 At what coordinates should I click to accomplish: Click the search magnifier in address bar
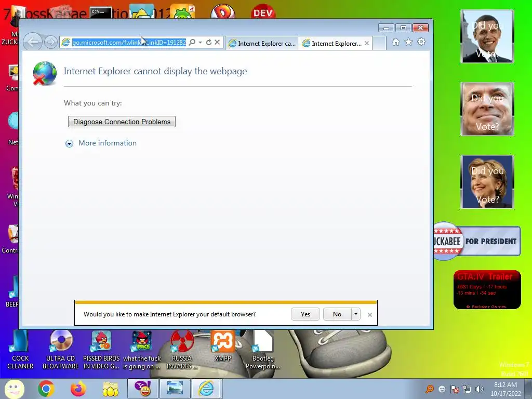coord(192,43)
